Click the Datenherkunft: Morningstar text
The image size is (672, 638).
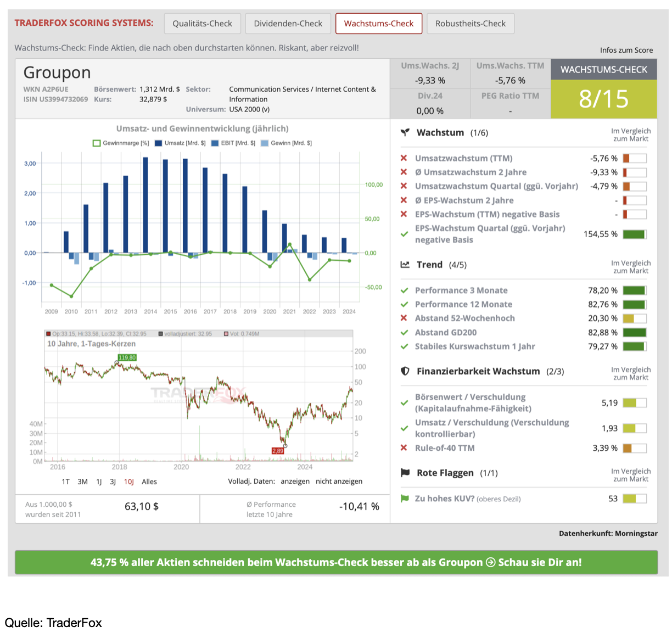pos(608,533)
